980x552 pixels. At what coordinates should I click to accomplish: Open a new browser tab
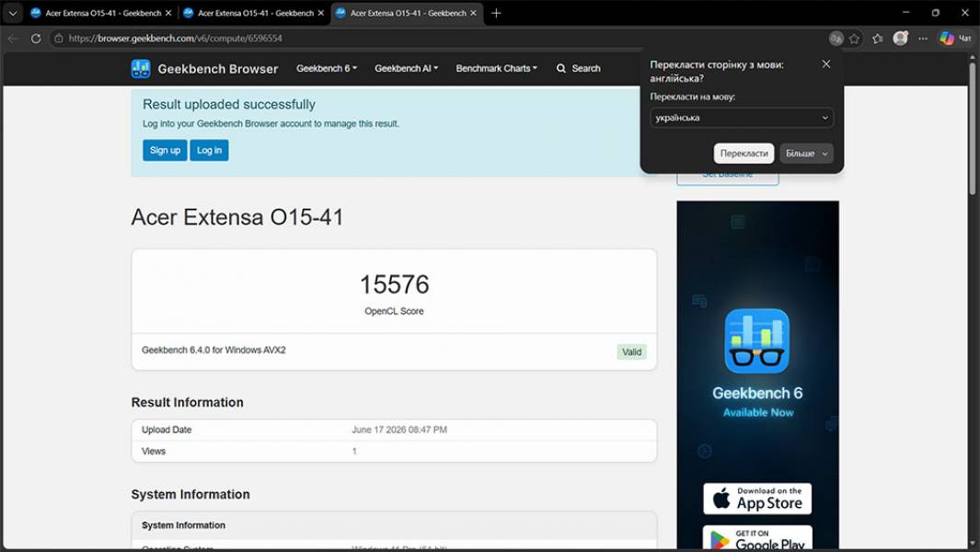click(496, 13)
